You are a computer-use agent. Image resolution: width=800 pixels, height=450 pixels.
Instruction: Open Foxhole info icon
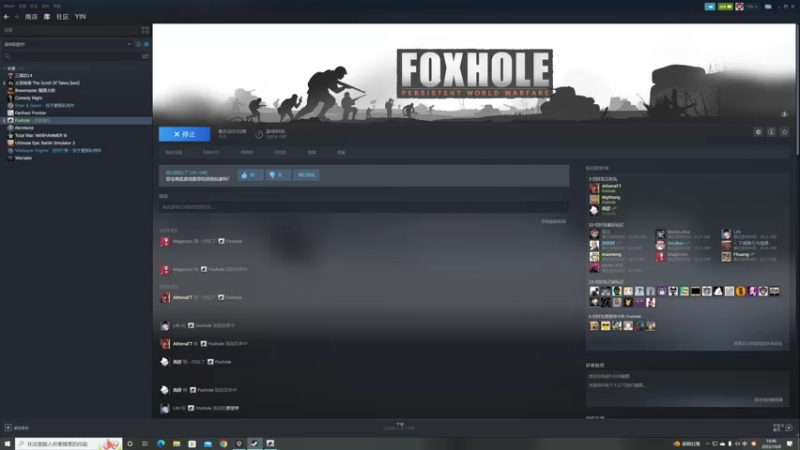coord(771,132)
